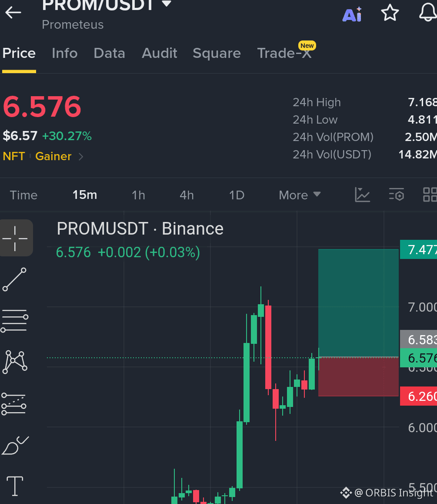437x504 pixels.
Task: Open the chart layout grid icon
Action: click(430, 195)
